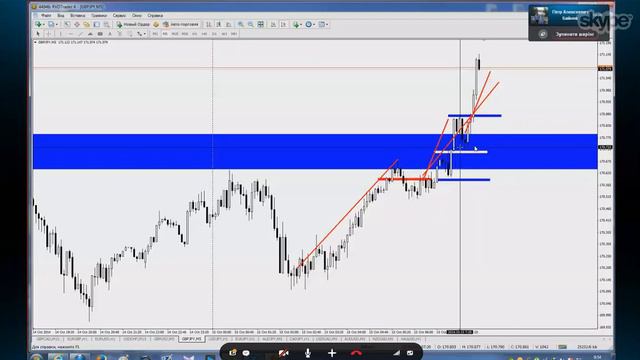This screenshot has width=640, height=360.
Task: Switch to H1 timeframe
Action: pyautogui.click(x=194, y=34)
